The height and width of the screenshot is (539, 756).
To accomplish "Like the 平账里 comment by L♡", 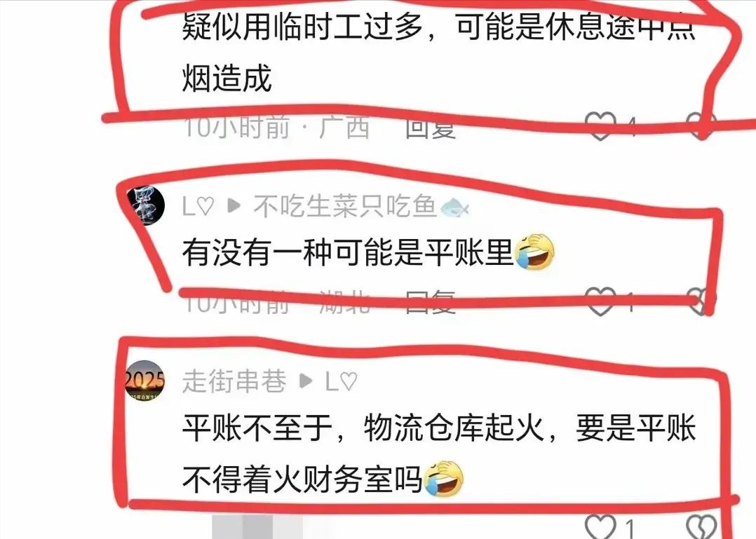I will coord(600,301).
